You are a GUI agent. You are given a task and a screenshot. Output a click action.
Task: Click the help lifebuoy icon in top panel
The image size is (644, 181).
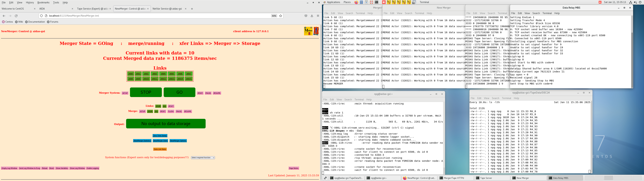[x=371, y=2]
